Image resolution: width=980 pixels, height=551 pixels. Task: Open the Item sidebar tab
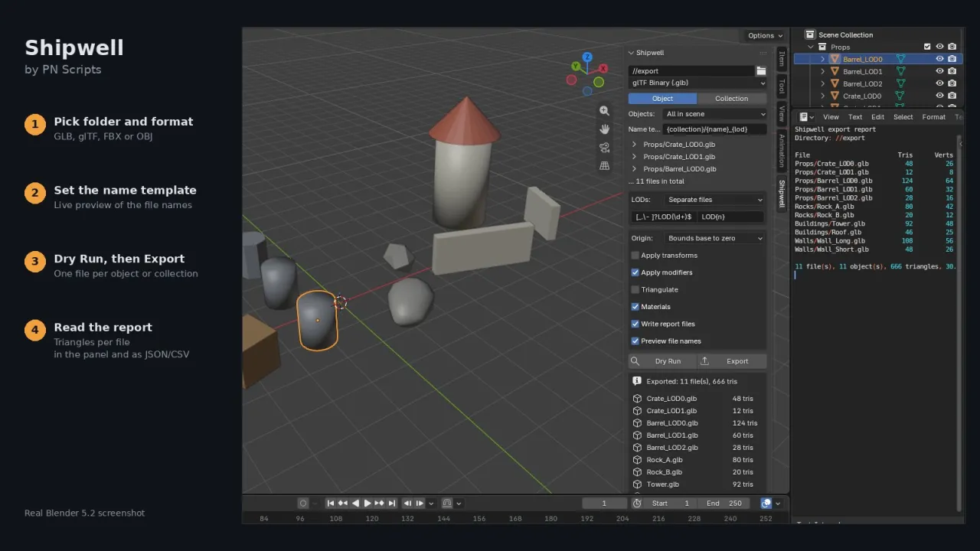click(782, 60)
